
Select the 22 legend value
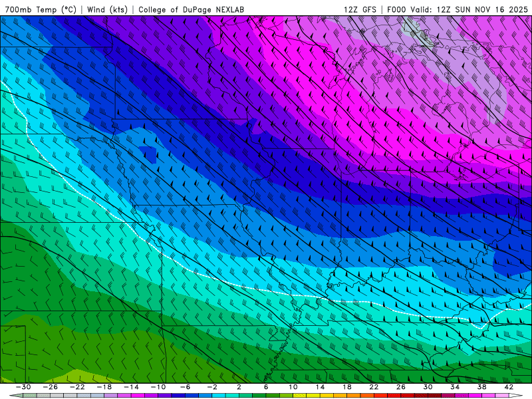point(374,387)
